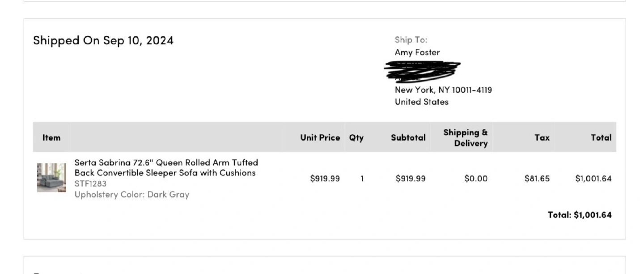Click the Total column header
Viewport: 644px width, 274px height.
[x=601, y=137]
